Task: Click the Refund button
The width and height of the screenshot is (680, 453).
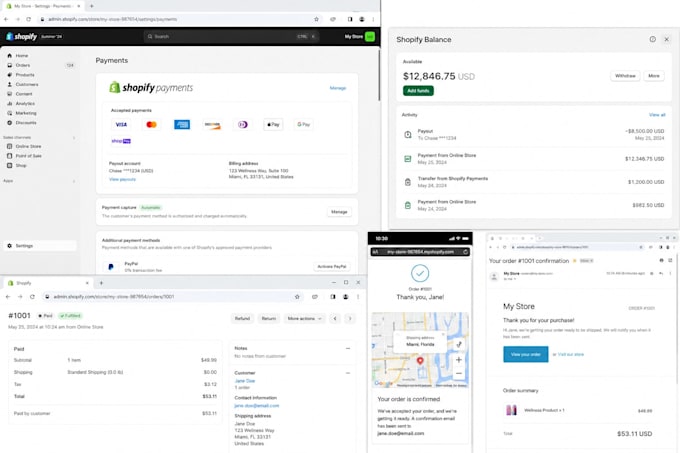Action: coord(242,318)
